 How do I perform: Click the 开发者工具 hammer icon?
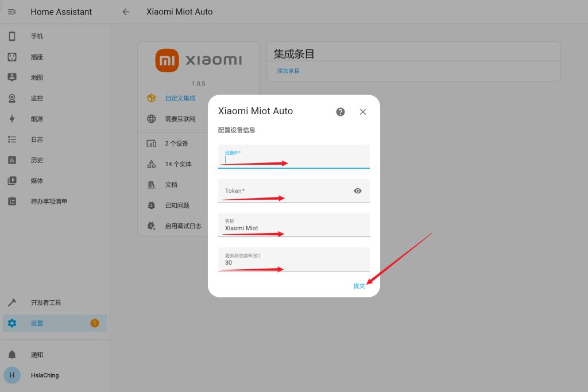tap(12, 302)
